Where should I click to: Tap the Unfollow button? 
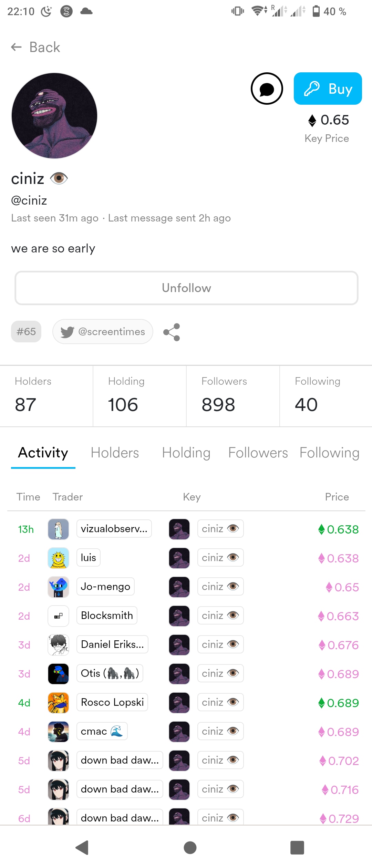(x=186, y=288)
